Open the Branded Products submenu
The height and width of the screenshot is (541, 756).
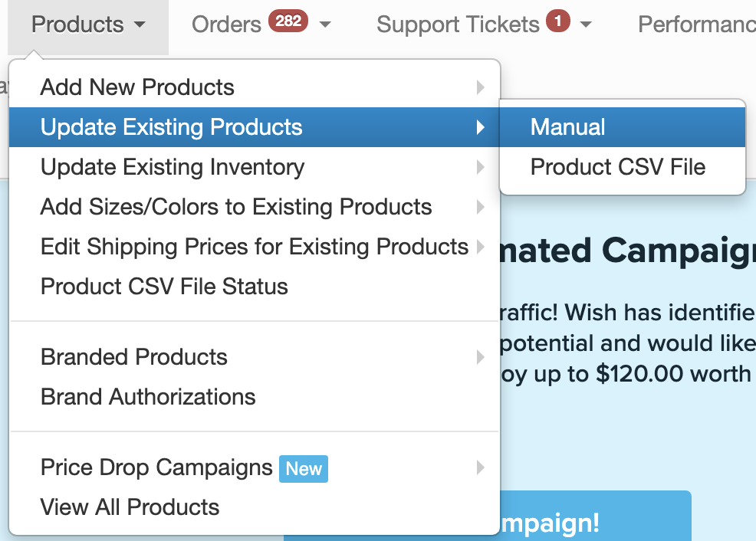tap(134, 357)
